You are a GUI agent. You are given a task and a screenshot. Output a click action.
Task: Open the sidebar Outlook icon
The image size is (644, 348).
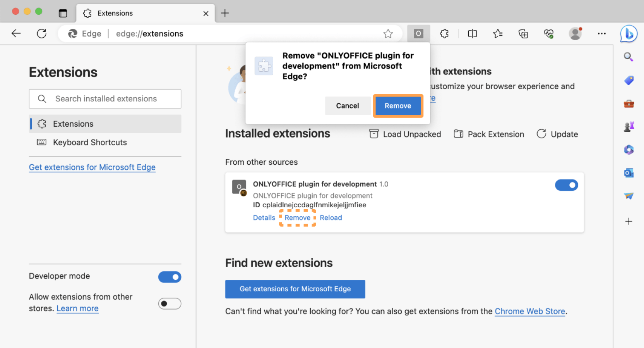click(629, 173)
